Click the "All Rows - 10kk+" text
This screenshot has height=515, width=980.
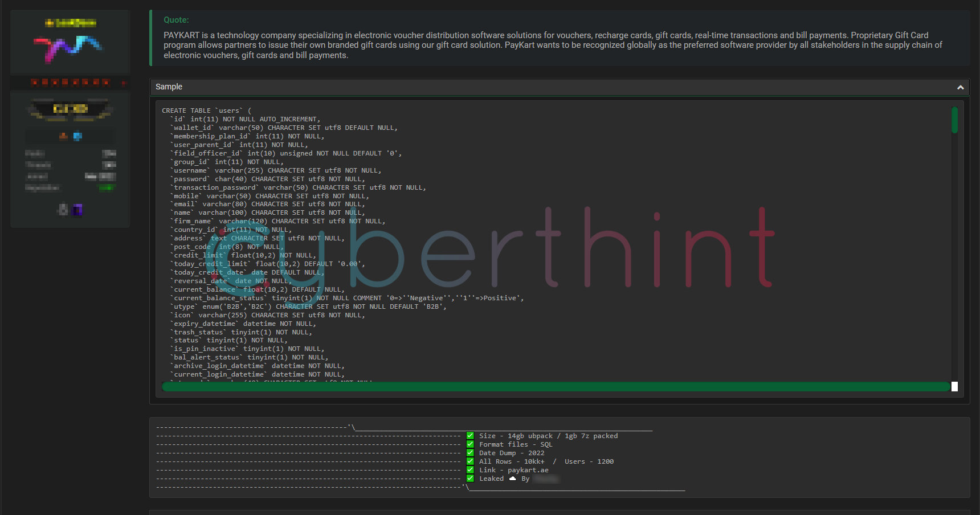(x=512, y=461)
